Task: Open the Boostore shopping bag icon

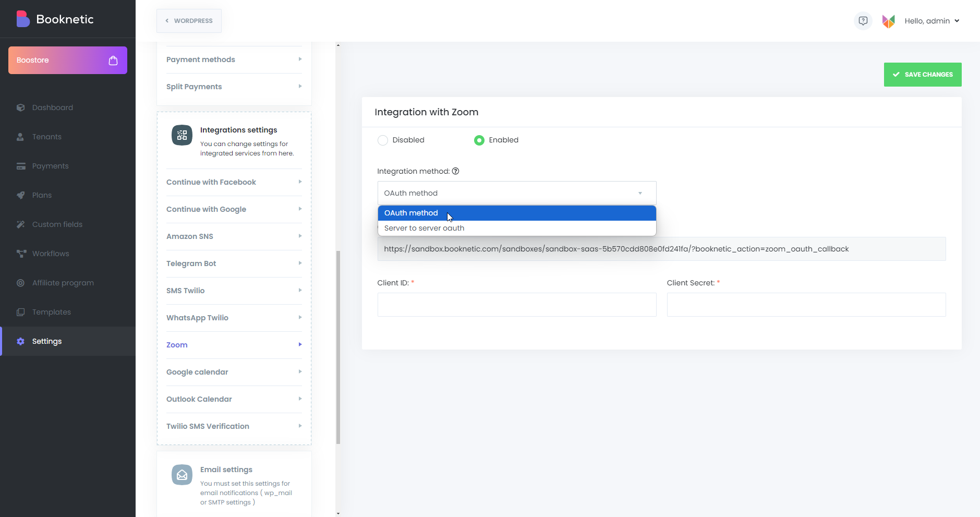Action: (x=113, y=61)
